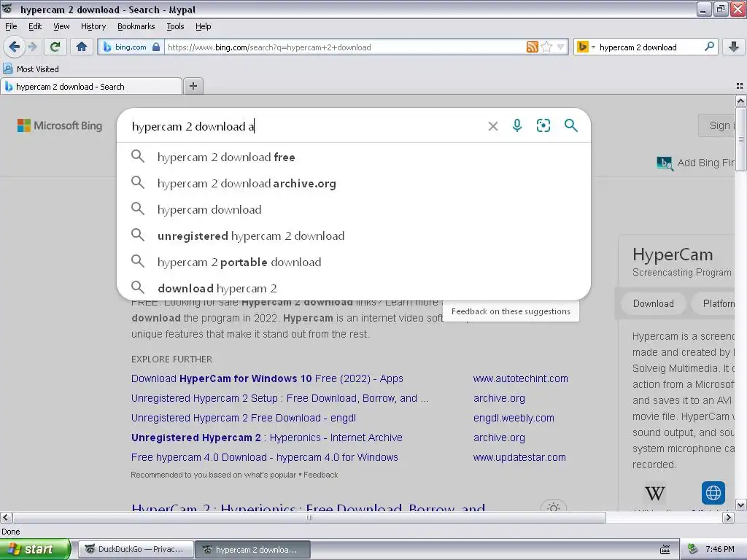Click the Download tab in HyperCam panel
747x560 pixels.
(653, 303)
